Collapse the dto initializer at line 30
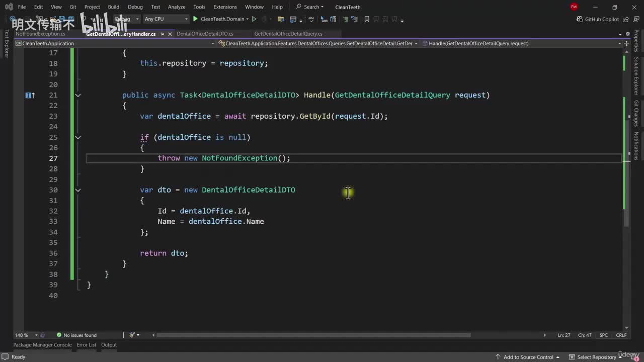644x362 pixels. click(x=78, y=190)
